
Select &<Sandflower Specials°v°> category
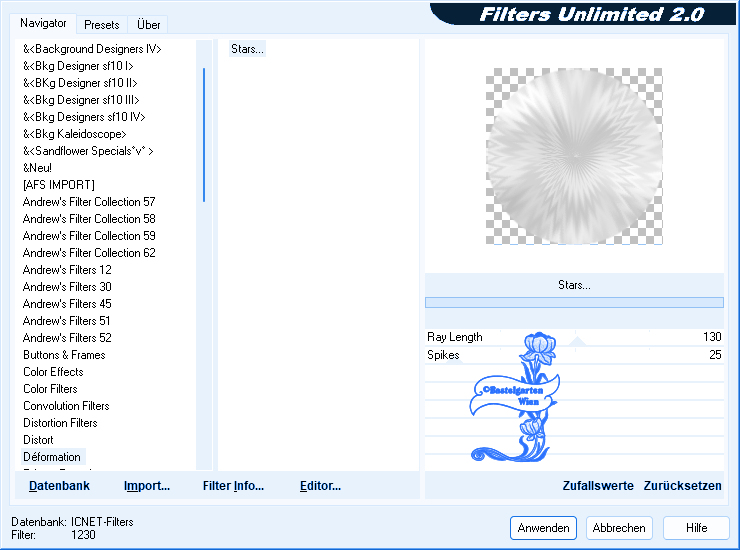pos(88,151)
